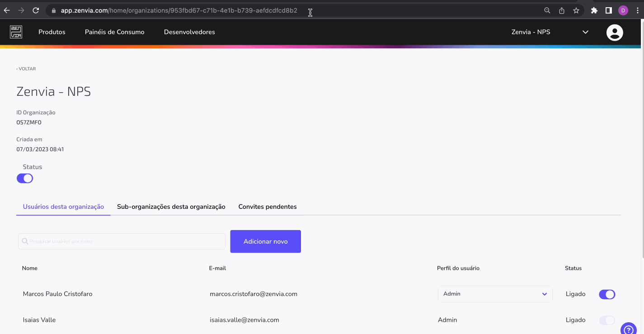Toggle Isaias Valle's status switch
Image resolution: width=644 pixels, height=334 pixels.
(x=607, y=320)
